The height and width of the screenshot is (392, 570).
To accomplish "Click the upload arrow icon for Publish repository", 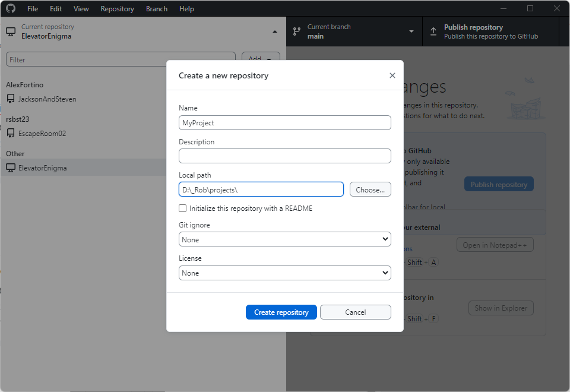I will [x=433, y=31].
